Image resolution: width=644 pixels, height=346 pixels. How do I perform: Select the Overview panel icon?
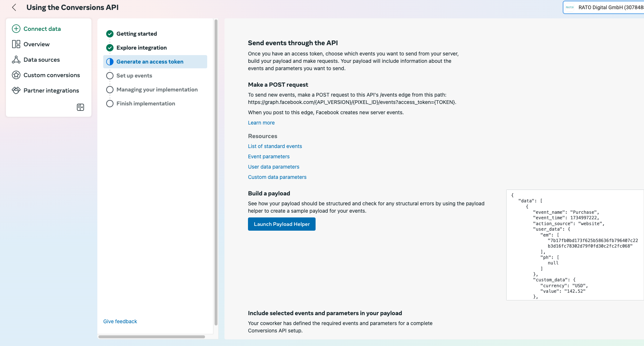16,44
